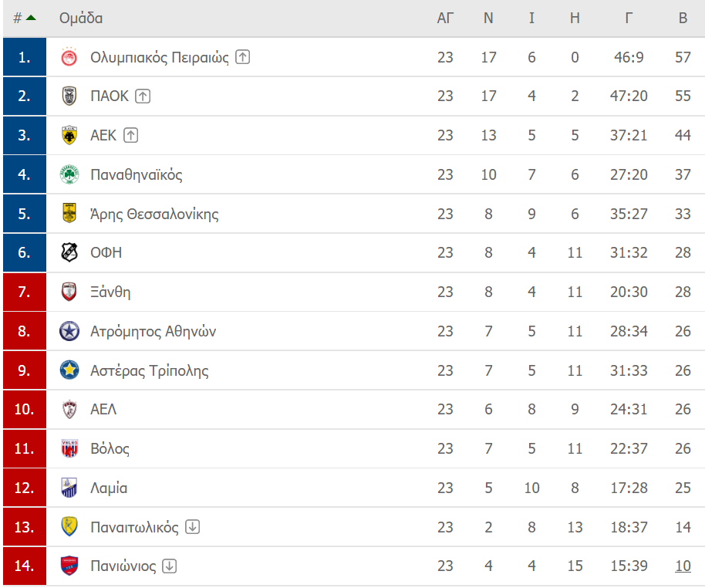Click the red position 7 rank cell
This screenshot has height=588, width=705.
(25, 292)
